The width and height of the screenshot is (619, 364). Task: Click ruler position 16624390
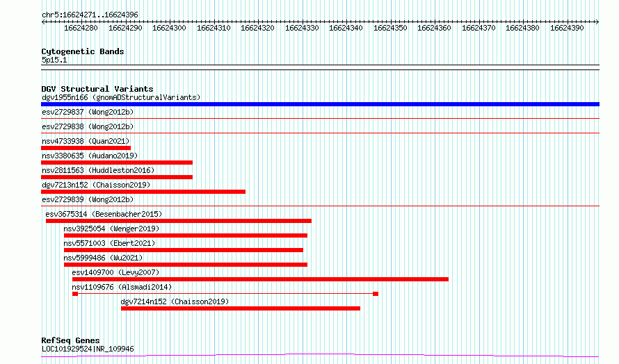tap(568, 28)
